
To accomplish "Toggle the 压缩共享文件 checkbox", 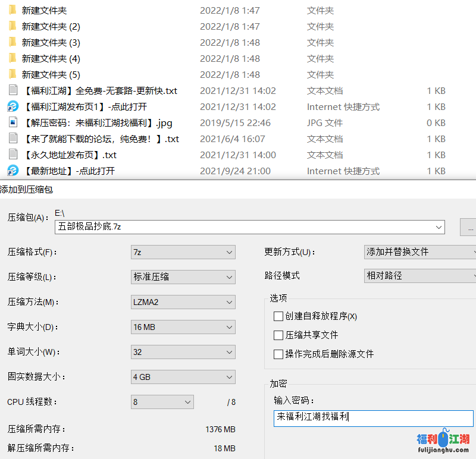I will pos(278,335).
